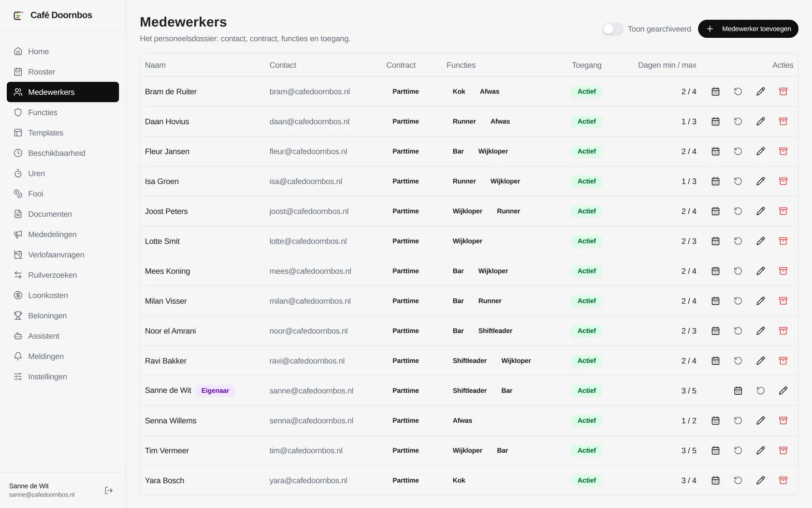Open Uren page

[x=63, y=173]
